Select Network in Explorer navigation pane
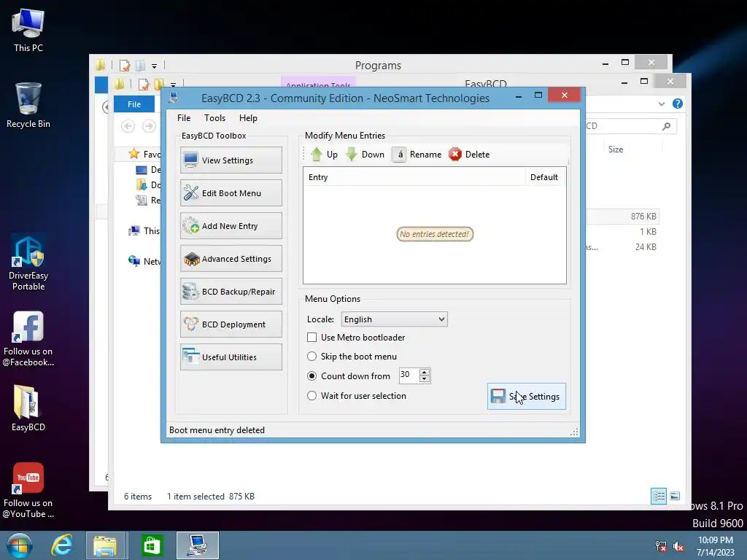Screen dimensions: 747x560 (144, 262)
